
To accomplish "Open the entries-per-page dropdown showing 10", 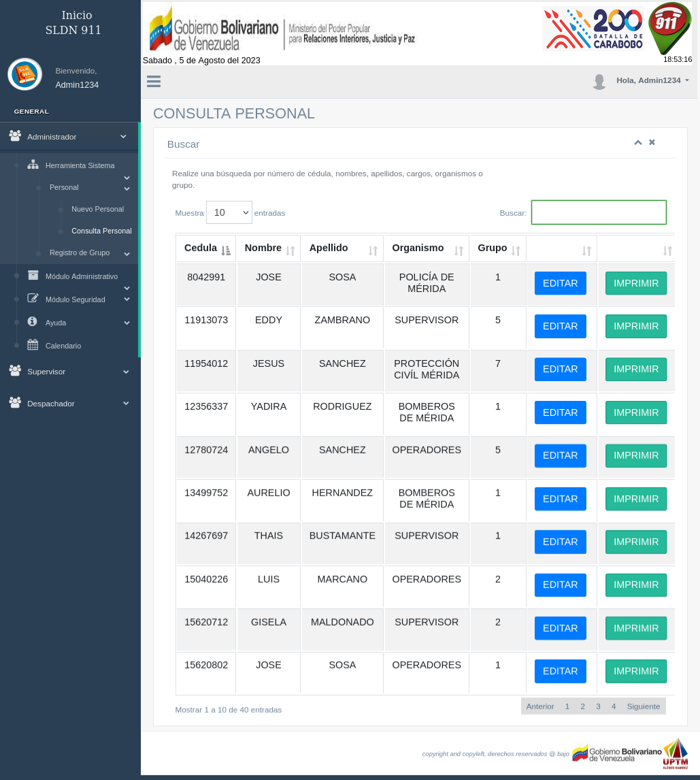I will tap(229, 212).
